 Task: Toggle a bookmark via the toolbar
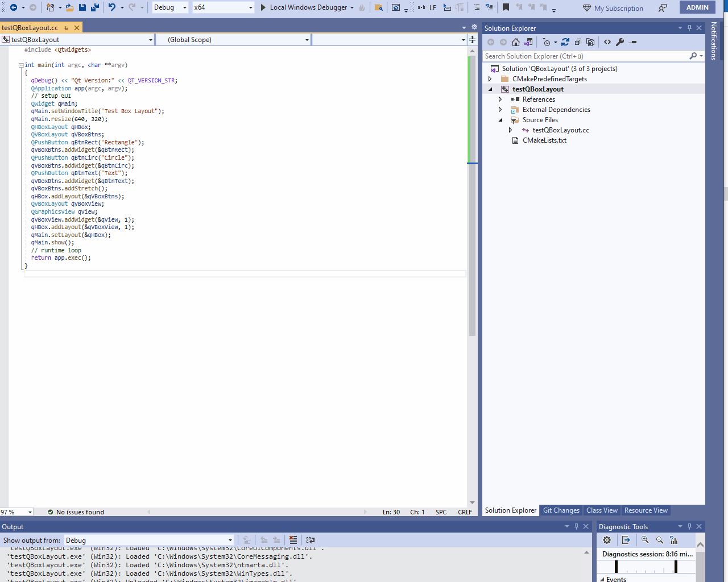(506, 7)
